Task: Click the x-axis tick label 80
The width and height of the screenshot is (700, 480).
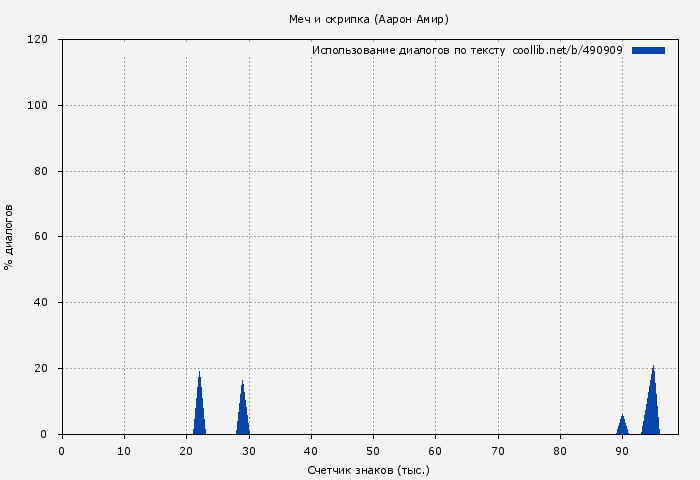Action: click(560, 451)
